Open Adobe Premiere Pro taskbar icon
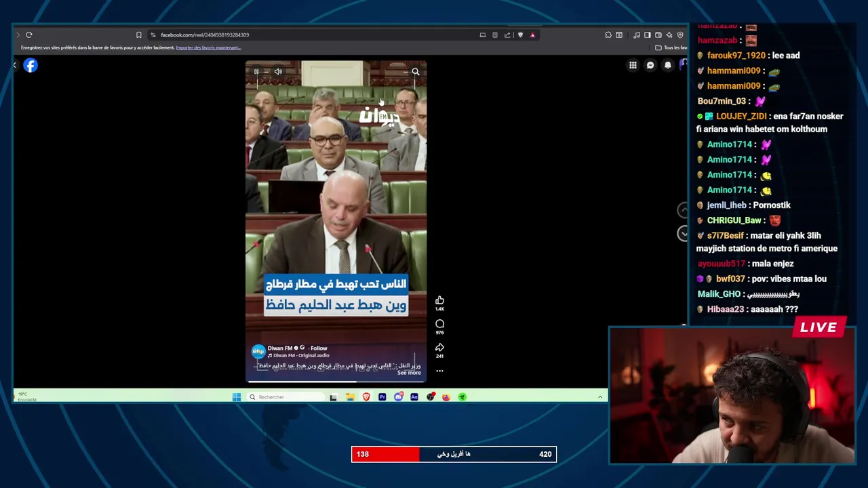 click(x=382, y=397)
